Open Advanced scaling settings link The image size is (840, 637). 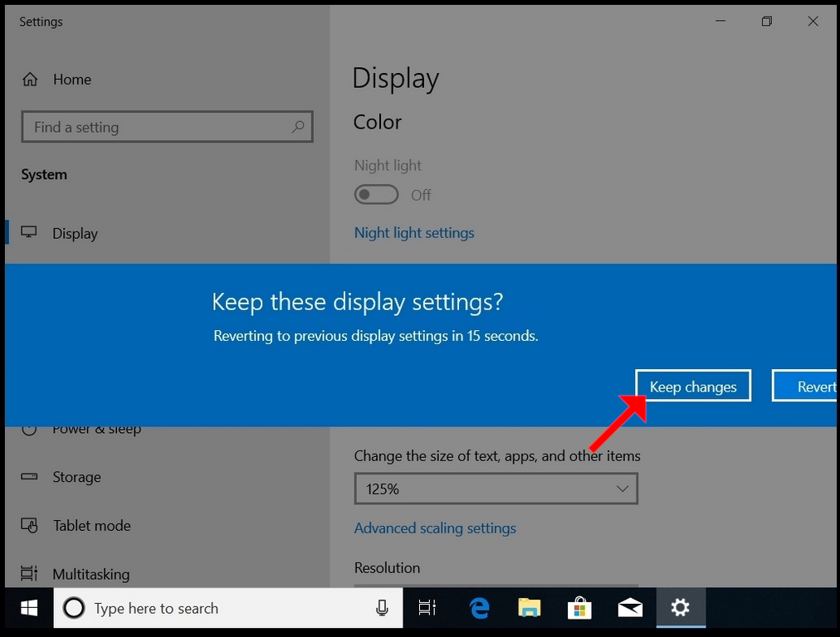click(435, 528)
